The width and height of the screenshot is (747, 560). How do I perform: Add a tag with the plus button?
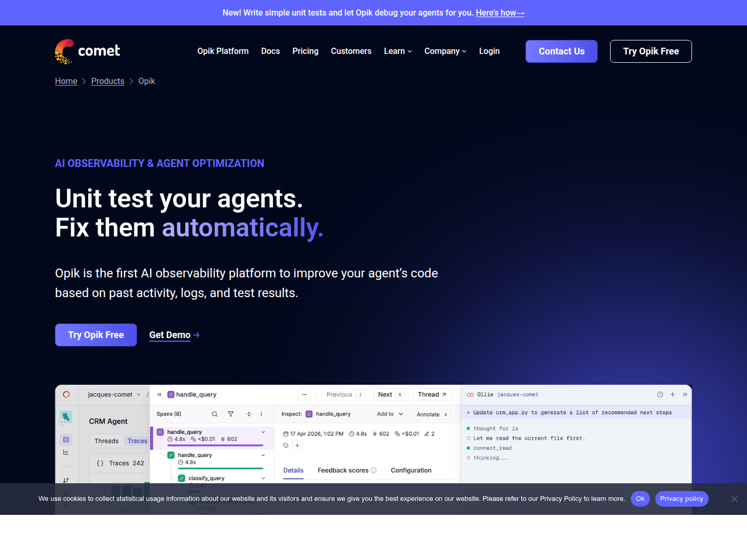tap(297, 445)
